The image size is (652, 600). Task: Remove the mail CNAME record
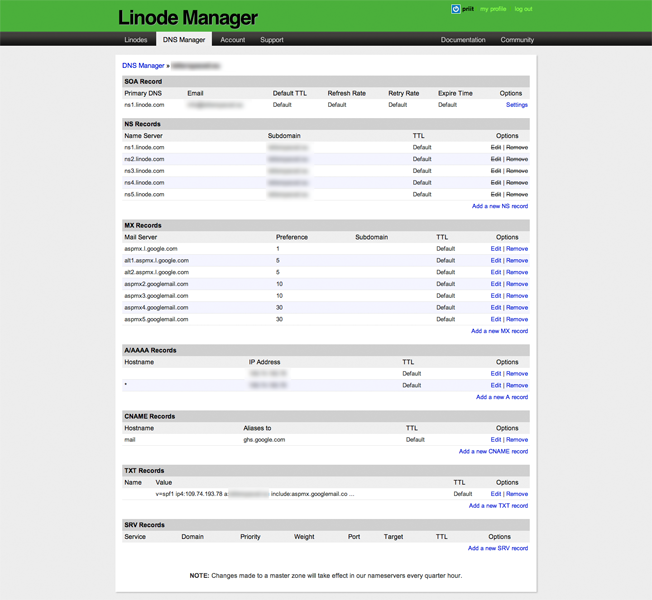517,440
